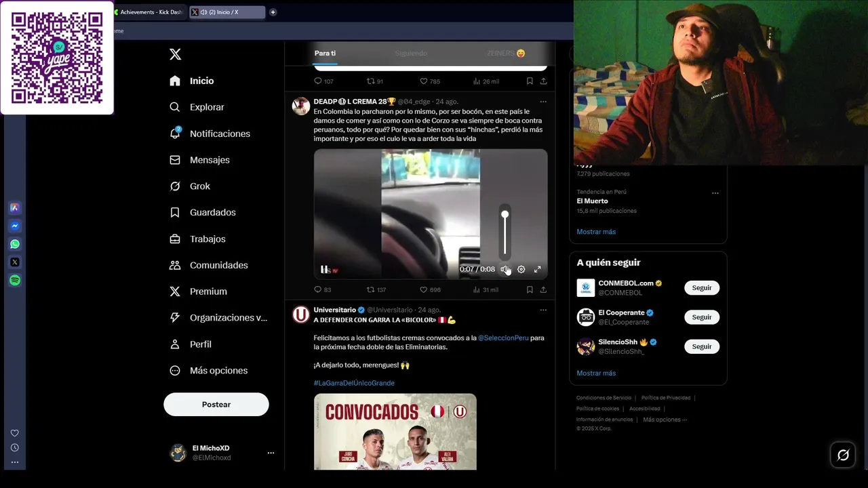Screen dimensions: 868x488
Task: Open Notificaciones bell
Action: pos(210,134)
